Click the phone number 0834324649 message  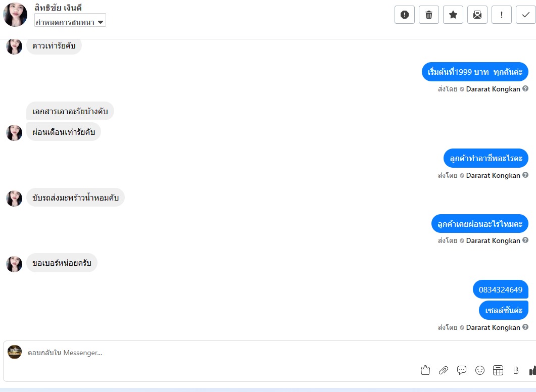[501, 289]
